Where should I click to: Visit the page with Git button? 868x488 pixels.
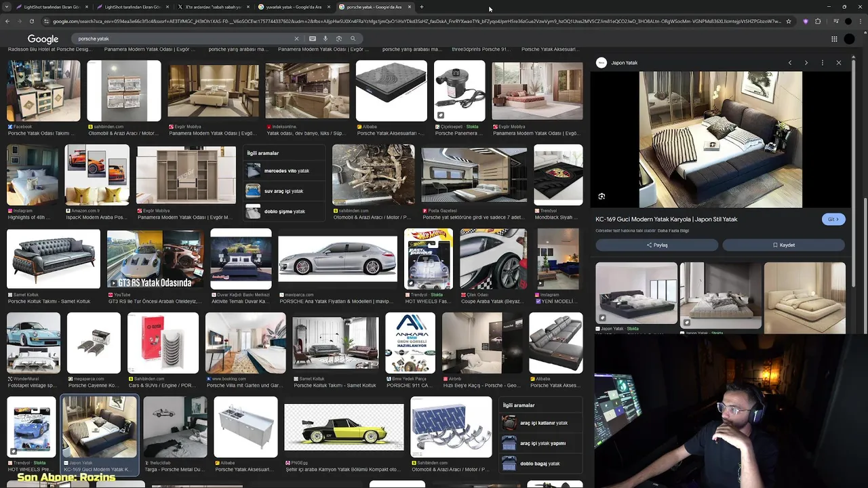click(x=833, y=219)
